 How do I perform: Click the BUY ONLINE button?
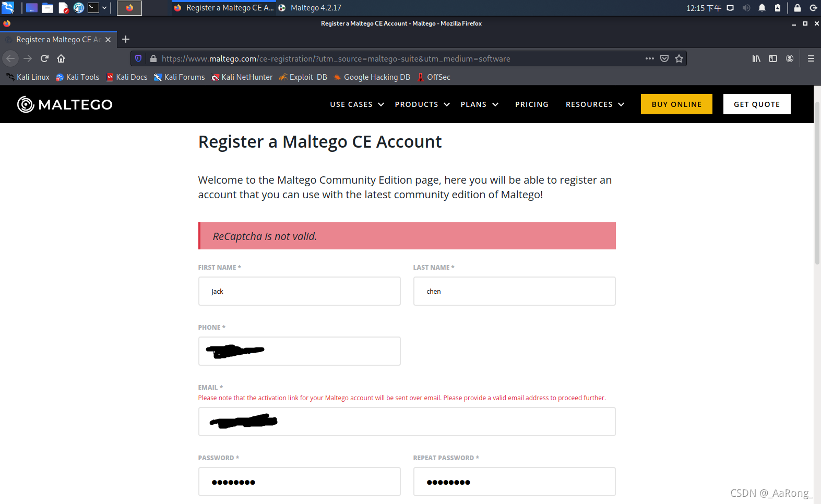[676, 104]
